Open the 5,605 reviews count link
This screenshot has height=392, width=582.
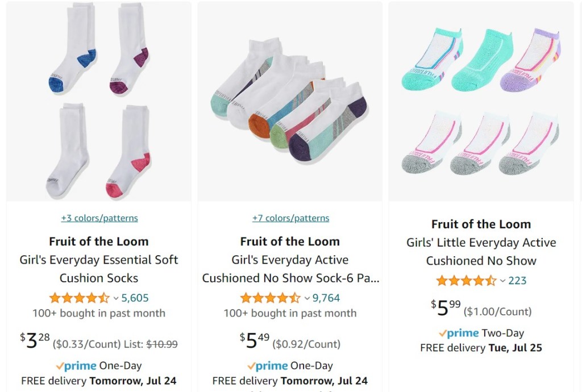pos(135,298)
